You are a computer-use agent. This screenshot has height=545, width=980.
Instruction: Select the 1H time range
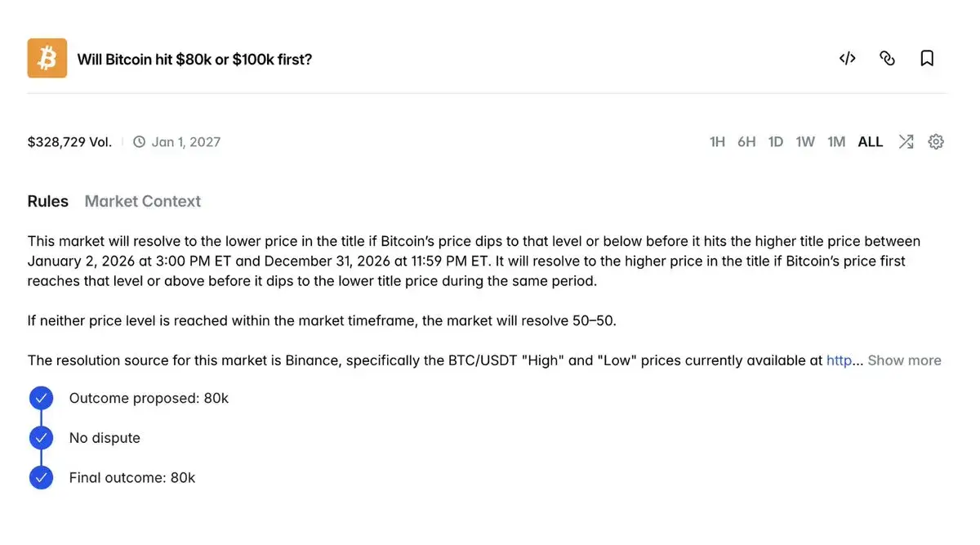click(x=717, y=142)
